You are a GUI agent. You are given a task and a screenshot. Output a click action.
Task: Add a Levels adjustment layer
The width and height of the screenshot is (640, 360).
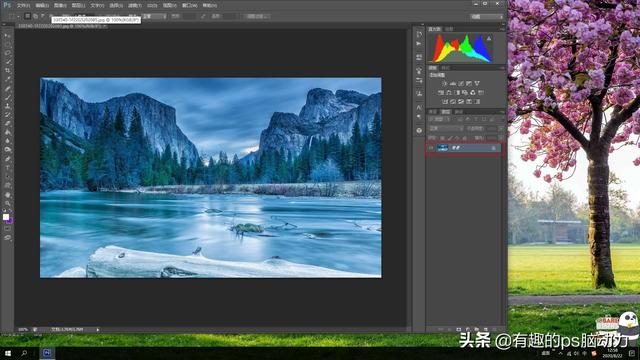[453, 83]
